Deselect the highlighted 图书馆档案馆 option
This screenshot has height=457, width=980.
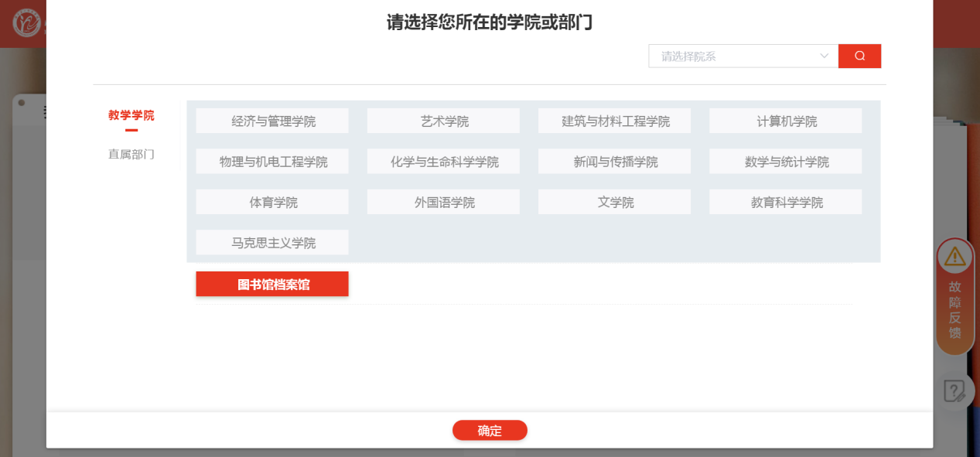coord(272,284)
